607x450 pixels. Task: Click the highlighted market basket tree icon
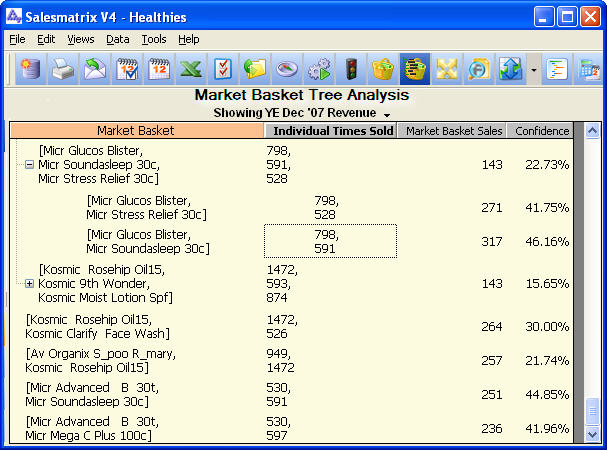(415, 69)
